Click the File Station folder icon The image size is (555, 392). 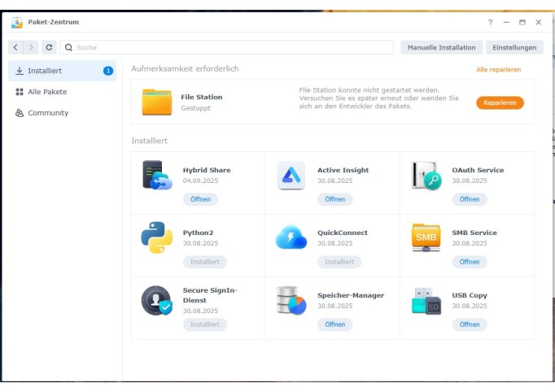click(x=156, y=102)
